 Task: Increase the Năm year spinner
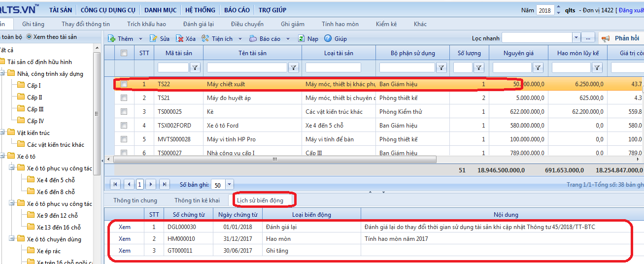[558, 7]
